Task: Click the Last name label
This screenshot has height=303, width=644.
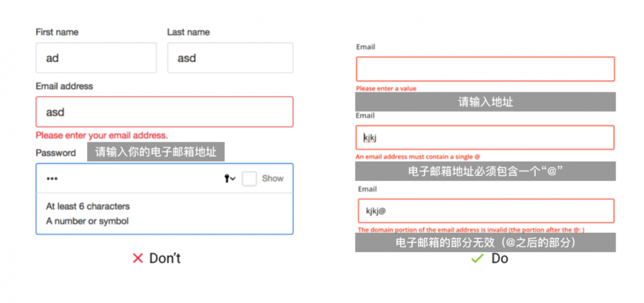Action: [189, 32]
